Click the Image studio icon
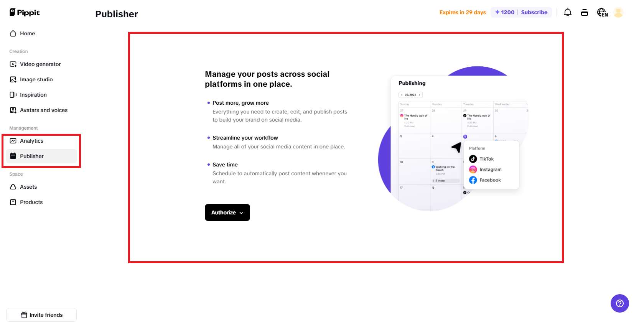This screenshot has height=326, width=644. pos(13,79)
